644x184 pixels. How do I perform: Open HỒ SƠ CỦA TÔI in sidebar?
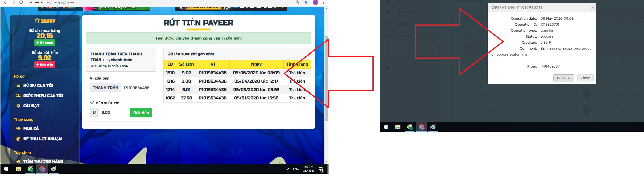point(38,85)
